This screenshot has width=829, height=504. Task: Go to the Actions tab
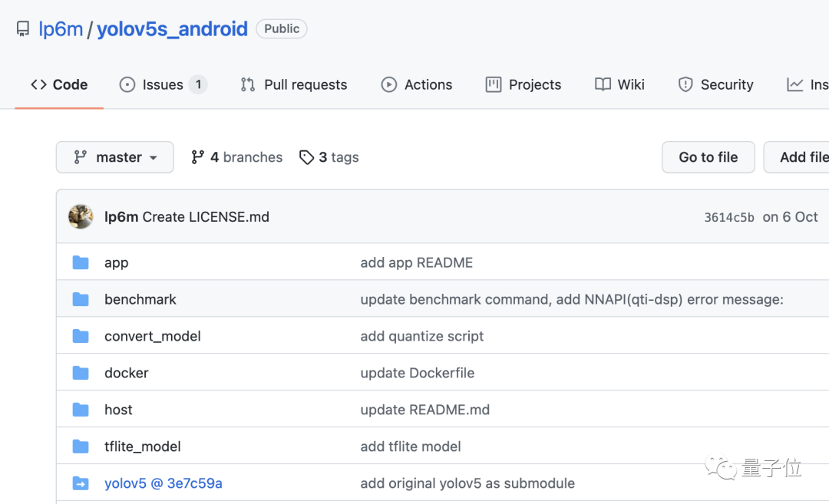pos(417,84)
